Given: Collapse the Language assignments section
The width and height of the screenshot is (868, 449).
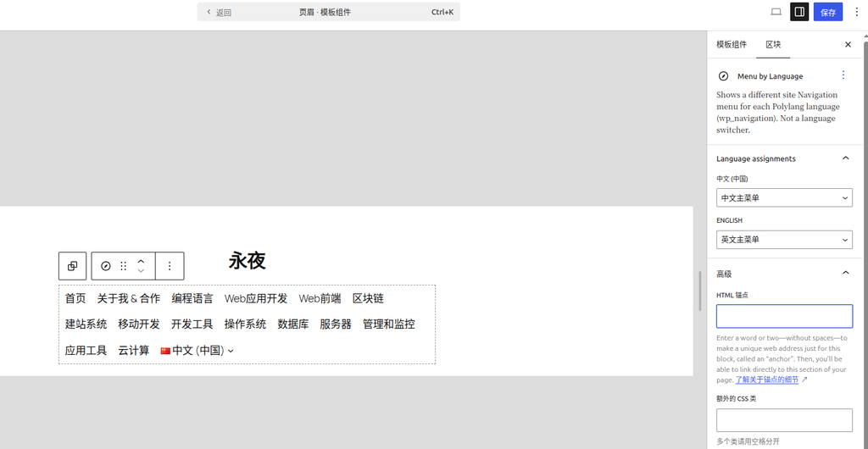Looking at the screenshot, I should (845, 158).
